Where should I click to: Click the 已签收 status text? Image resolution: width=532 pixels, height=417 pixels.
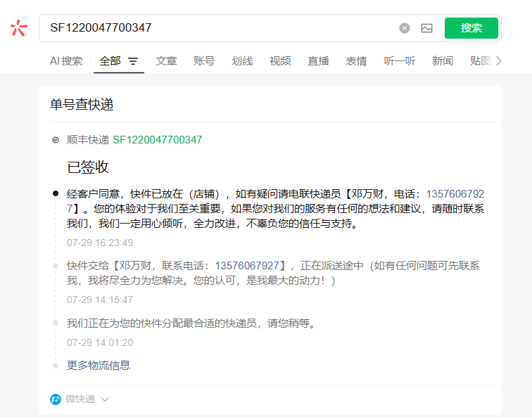coord(88,167)
